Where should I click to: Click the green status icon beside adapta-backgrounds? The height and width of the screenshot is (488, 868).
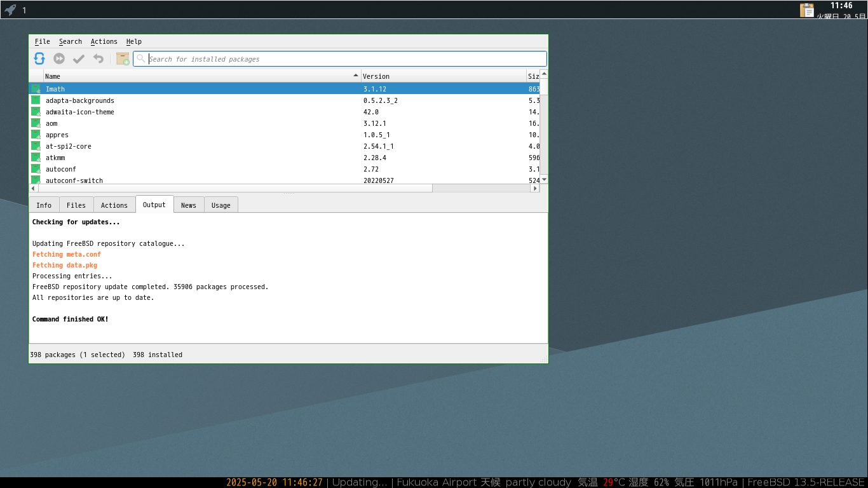pos(36,100)
